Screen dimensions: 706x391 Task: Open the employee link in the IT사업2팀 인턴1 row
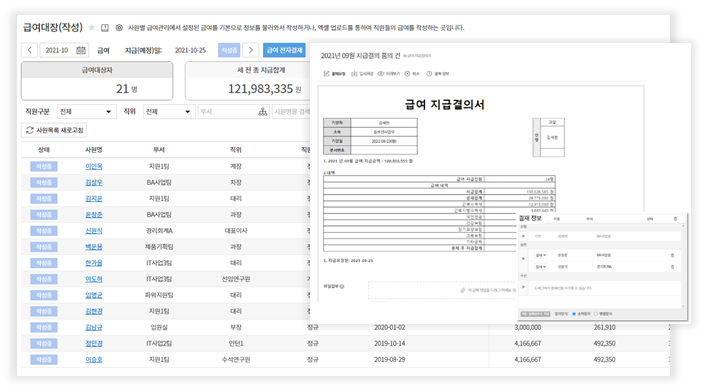(94, 344)
